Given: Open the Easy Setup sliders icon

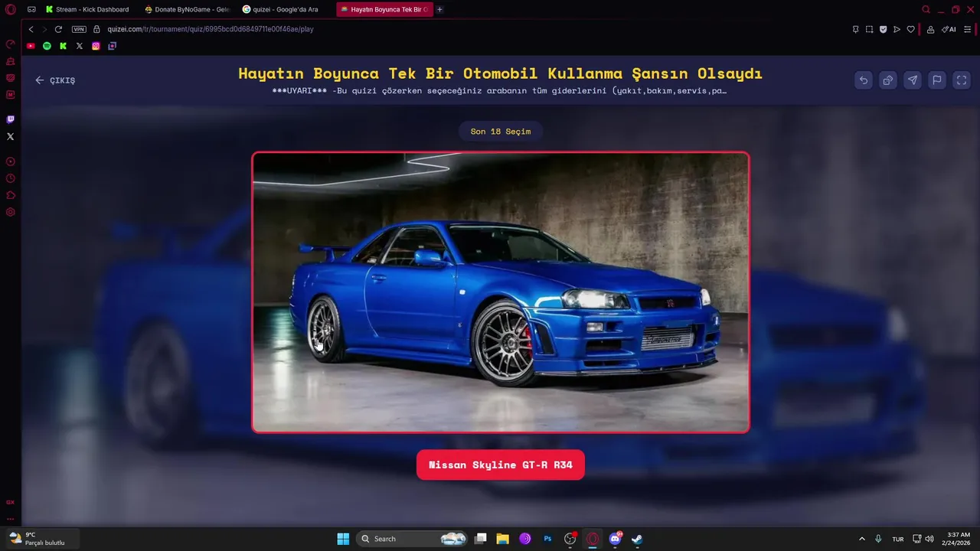Looking at the screenshot, I should click(x=969, y=29).
